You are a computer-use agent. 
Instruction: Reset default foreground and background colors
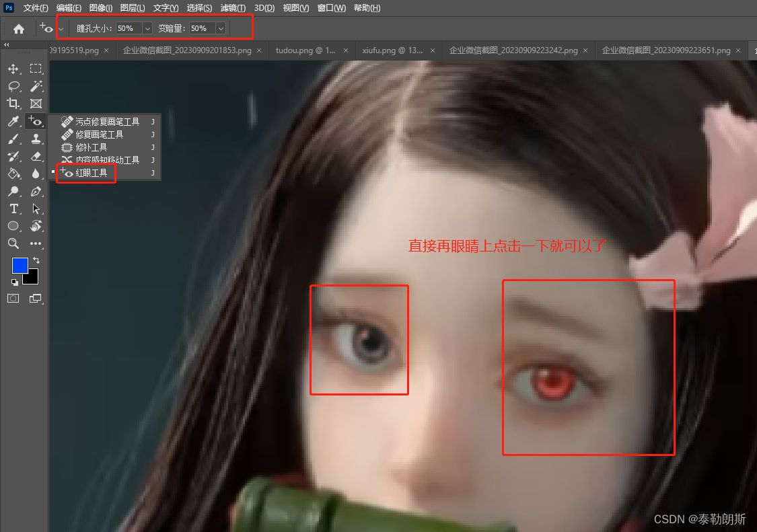click(x=15, y=282)
